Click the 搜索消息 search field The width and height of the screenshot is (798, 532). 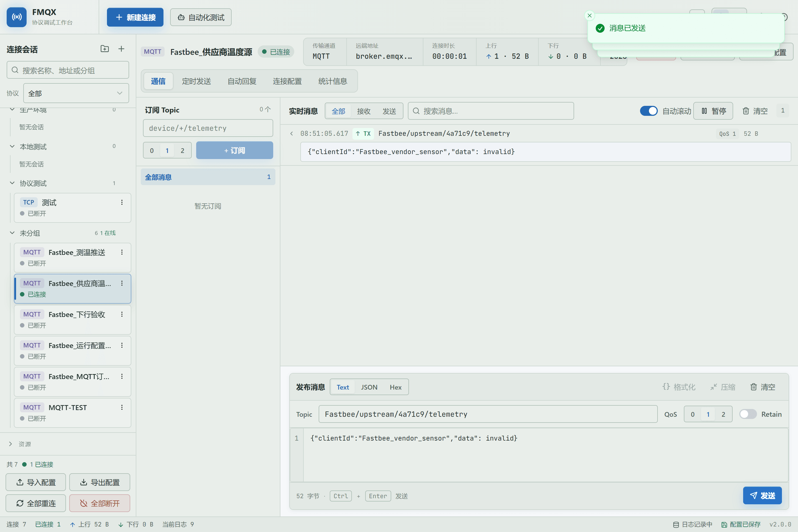click(x=491, y=111)
